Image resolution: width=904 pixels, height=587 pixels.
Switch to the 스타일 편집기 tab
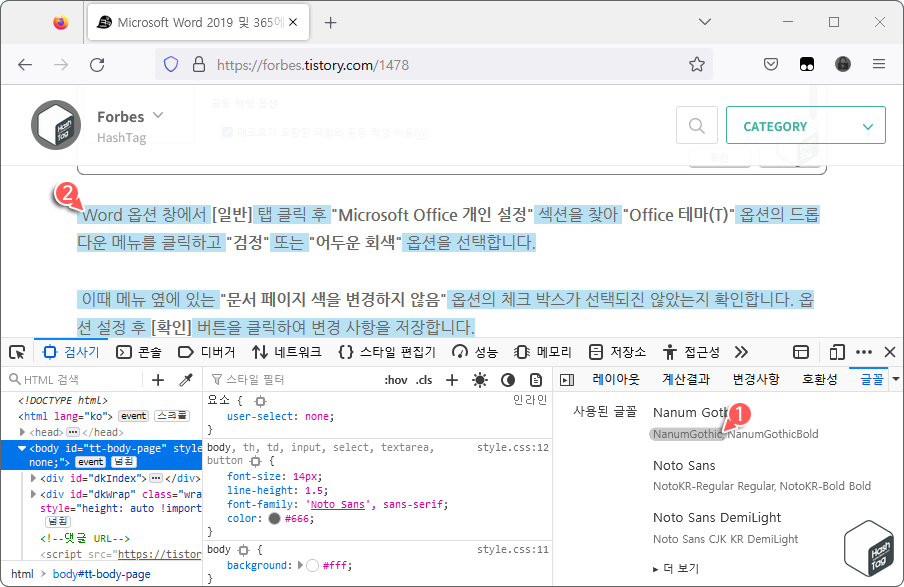pyautogui.click(x=386, y=352)
